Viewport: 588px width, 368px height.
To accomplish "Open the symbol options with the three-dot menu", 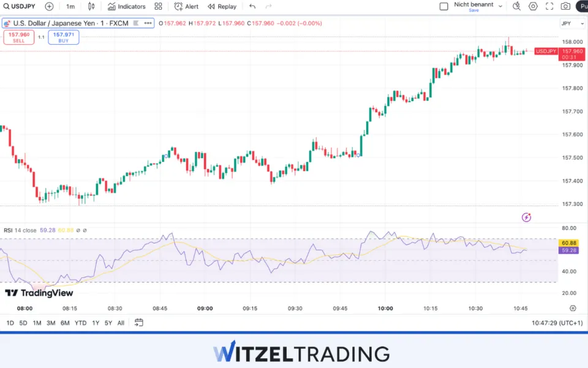I will coord(146,23).
